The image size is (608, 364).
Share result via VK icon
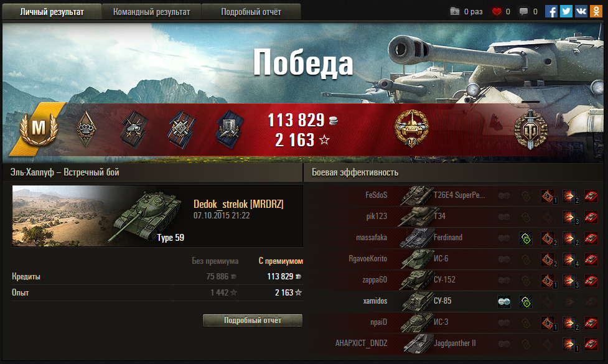pyautogui.click(x=581, y=11)
